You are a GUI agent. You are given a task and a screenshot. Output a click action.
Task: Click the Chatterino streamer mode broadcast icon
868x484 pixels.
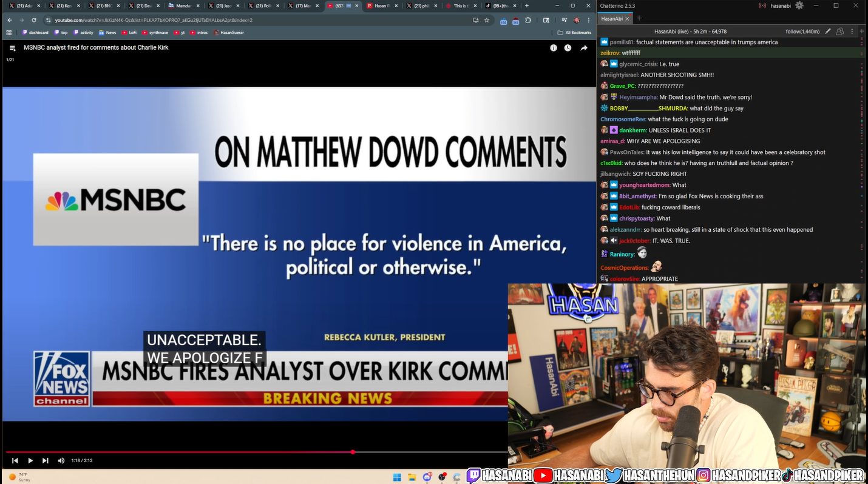762,6
